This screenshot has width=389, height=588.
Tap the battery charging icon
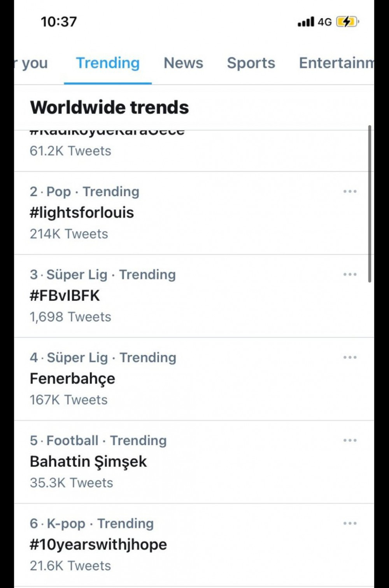tap(347, 22)
